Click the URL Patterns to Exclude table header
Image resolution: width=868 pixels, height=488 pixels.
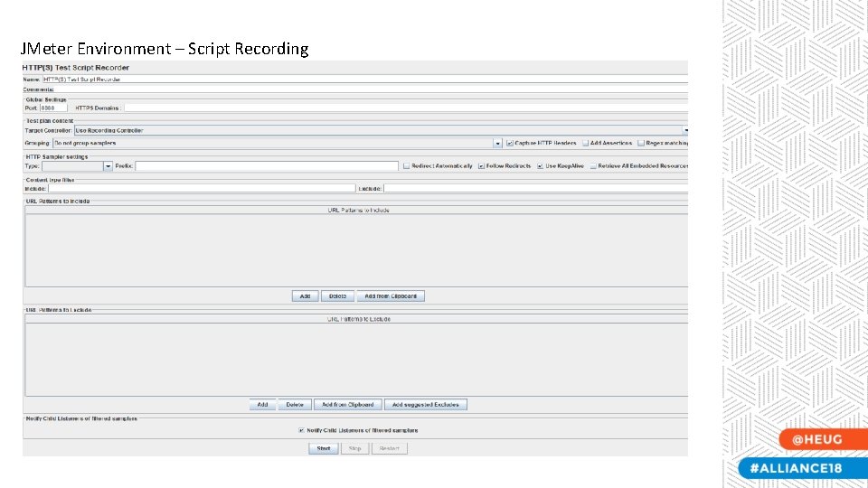357,319
